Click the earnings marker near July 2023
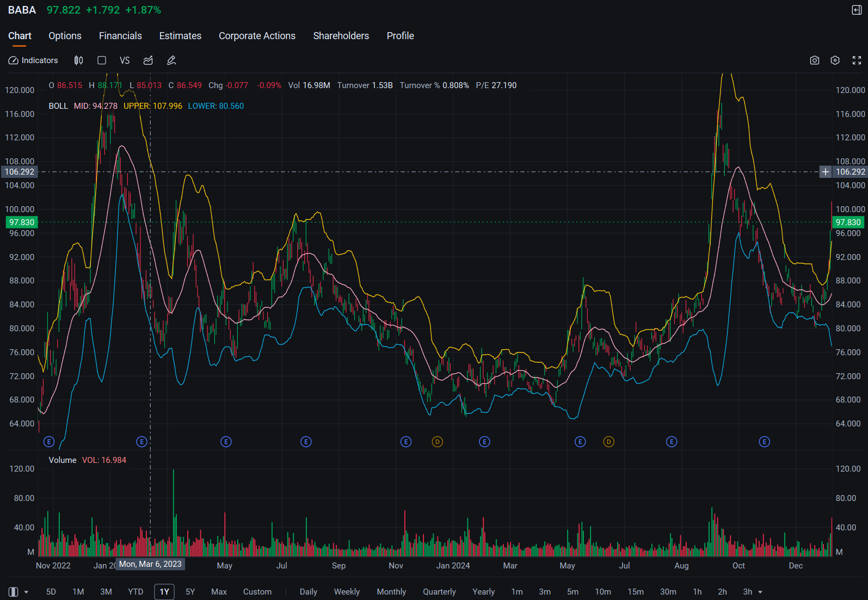 point(306,442)
